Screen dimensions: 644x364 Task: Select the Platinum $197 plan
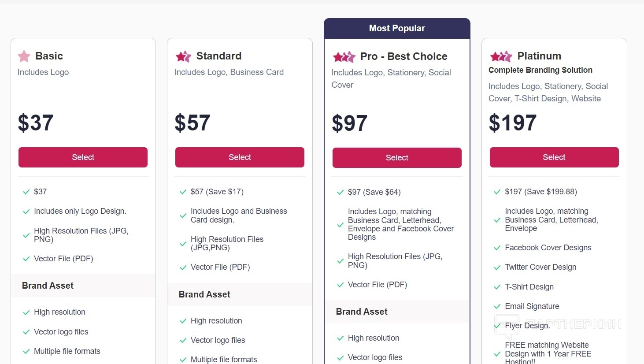pyautogui.click(x=554, y=157)
